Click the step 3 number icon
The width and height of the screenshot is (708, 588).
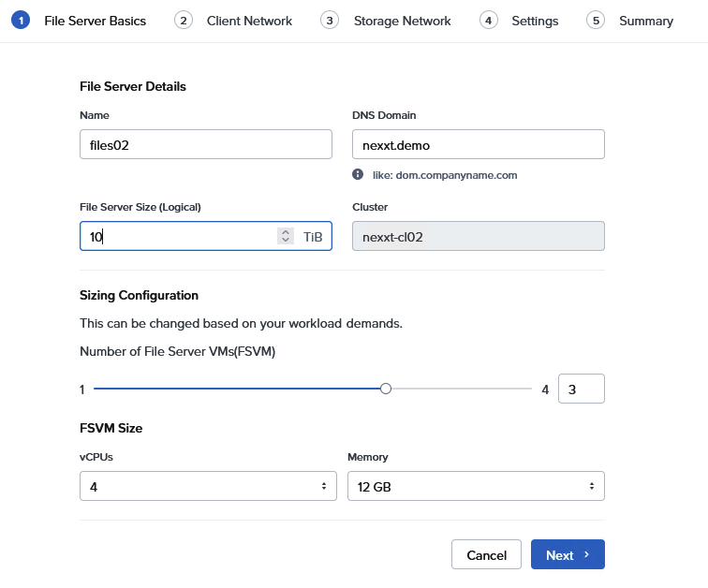click(x=329, y=21)
